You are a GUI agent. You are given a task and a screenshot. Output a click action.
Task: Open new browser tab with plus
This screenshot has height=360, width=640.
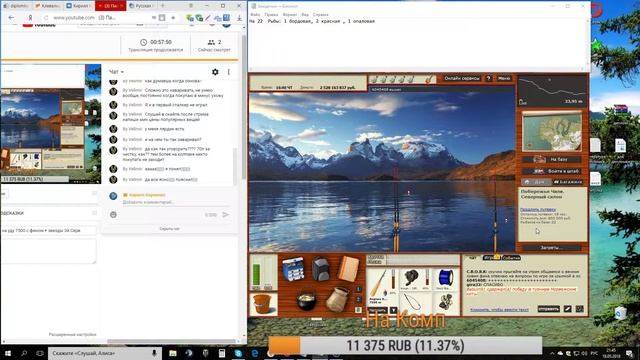[x=162, y=6]
